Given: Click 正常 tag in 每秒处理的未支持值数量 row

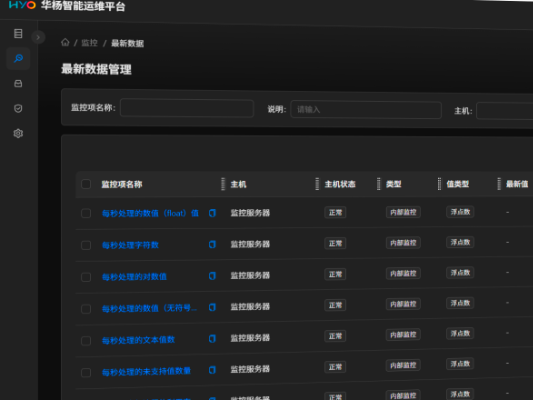Looking at the screenshot, I should [335, 367].
